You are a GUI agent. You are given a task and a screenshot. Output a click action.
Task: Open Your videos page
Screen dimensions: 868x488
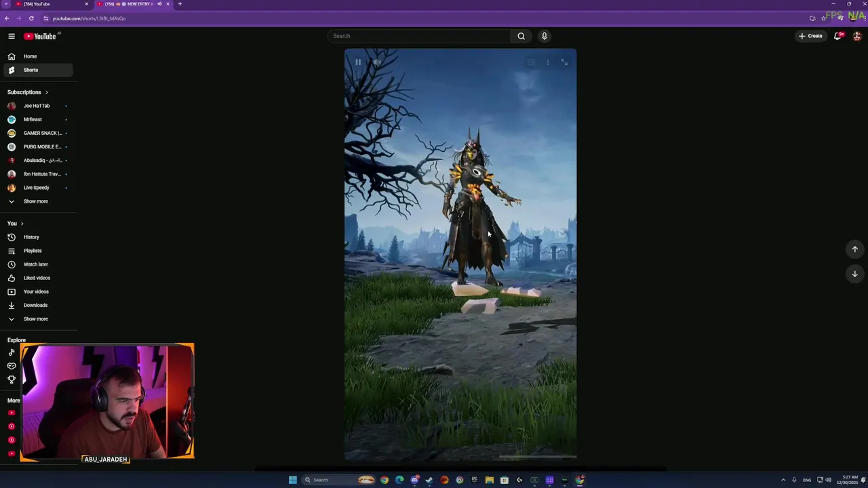tap(37, 291)
